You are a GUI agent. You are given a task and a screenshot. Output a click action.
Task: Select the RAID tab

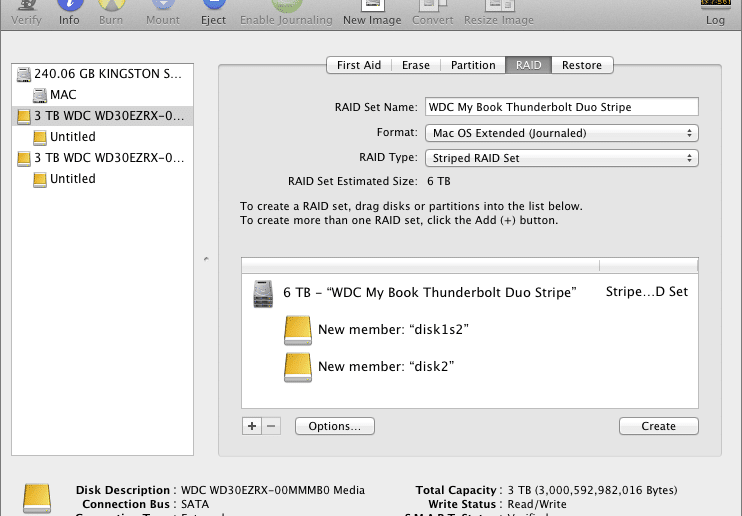point(528,65)
